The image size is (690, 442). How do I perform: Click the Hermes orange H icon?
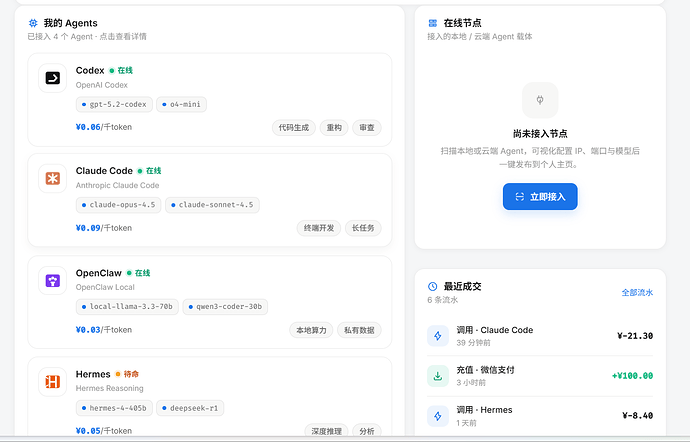click(x=53, y=381)
